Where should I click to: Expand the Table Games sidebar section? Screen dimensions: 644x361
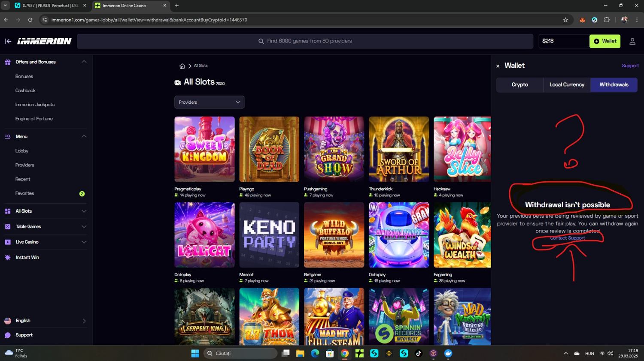(84, 226)
